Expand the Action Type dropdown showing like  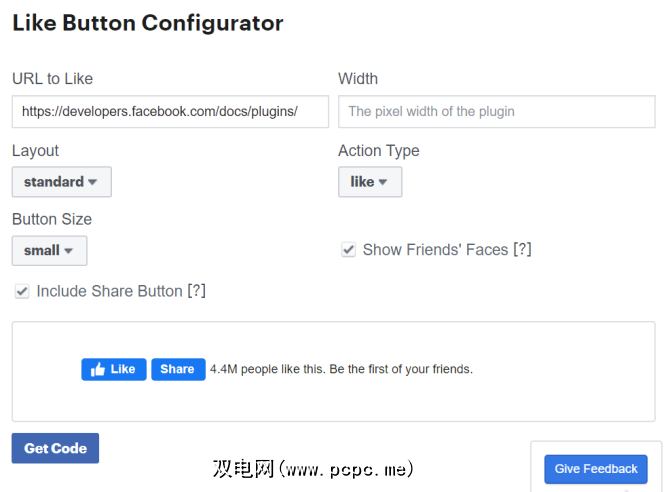point(369,182)
